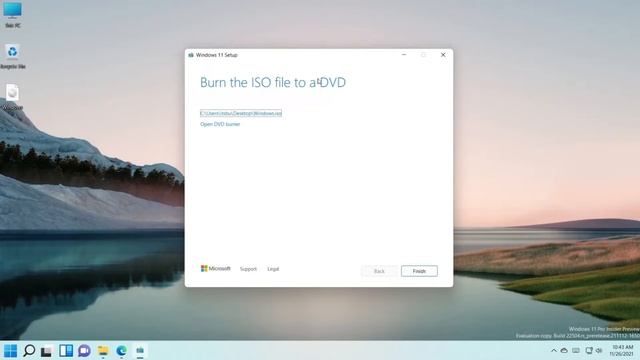Click the volume speaker tray icon
This screenshot has height=360, width=640.
[599, 351]
